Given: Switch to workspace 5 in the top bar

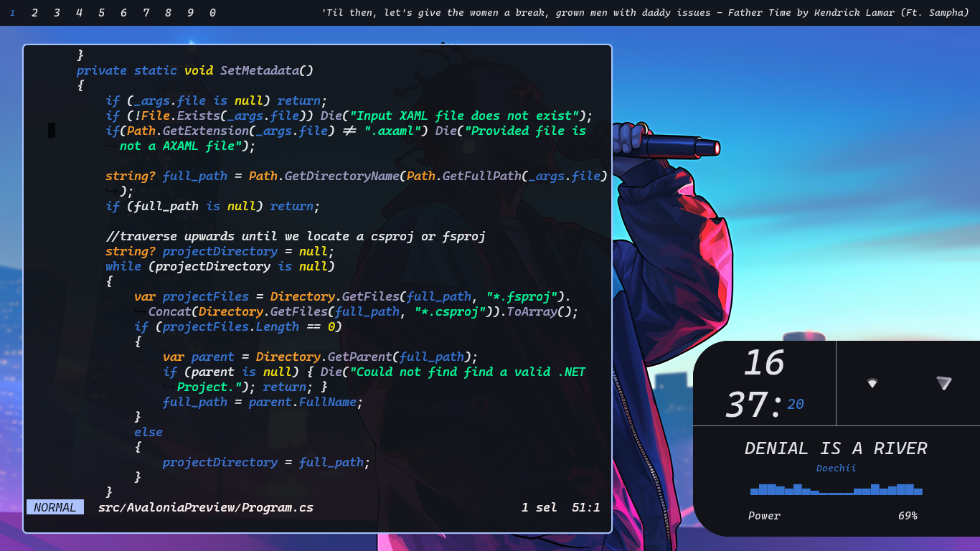Looking at the screenshot, I should coord(101,12).
